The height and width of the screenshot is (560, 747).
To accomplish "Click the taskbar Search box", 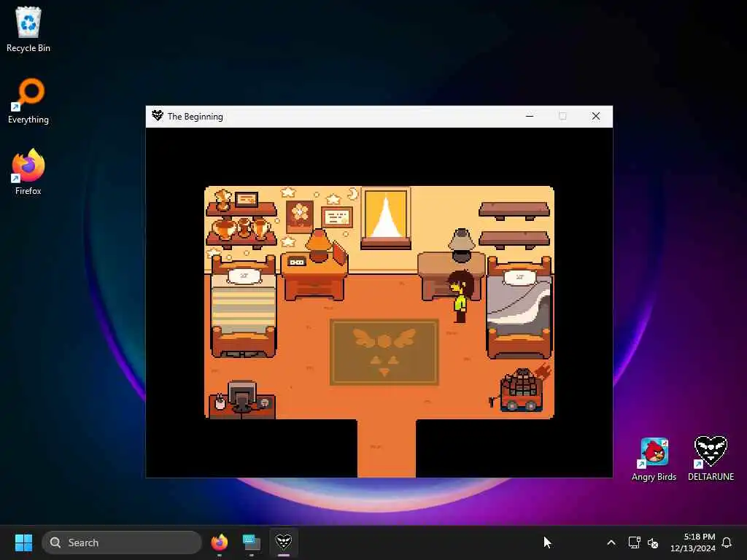I will [x=122, y=542].
